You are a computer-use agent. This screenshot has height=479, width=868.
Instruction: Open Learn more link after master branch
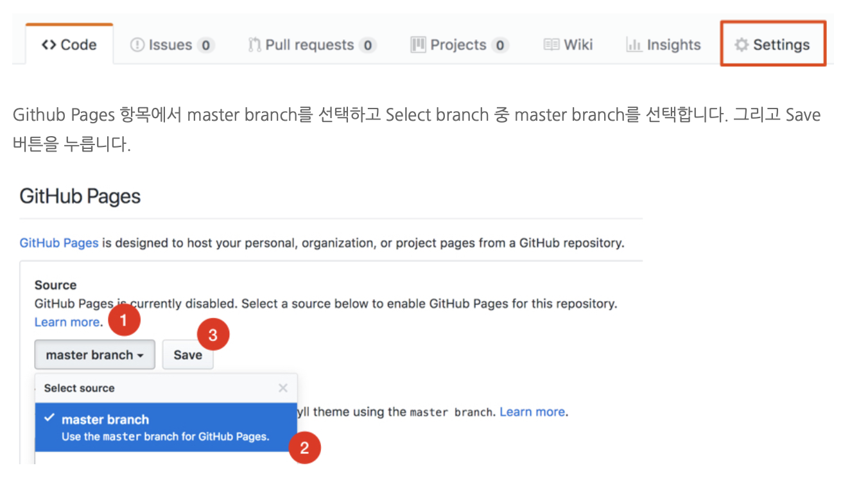point(532,412)
